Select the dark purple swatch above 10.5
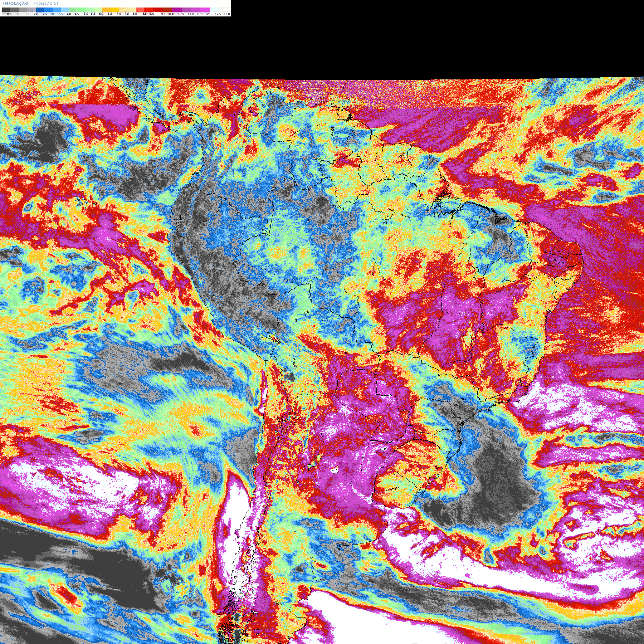The image size is (644, 644). [177, 10]
